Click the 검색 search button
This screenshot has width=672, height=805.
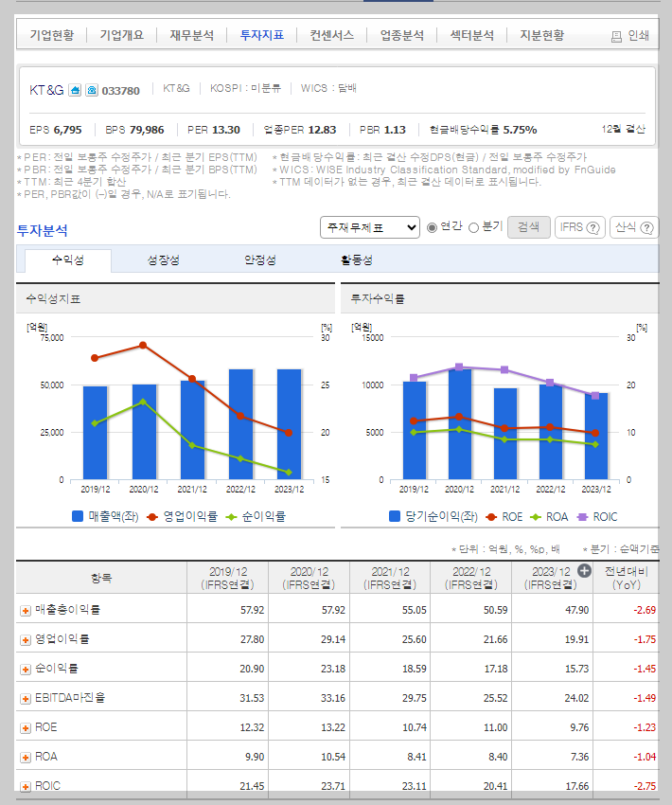click(529, 227)
